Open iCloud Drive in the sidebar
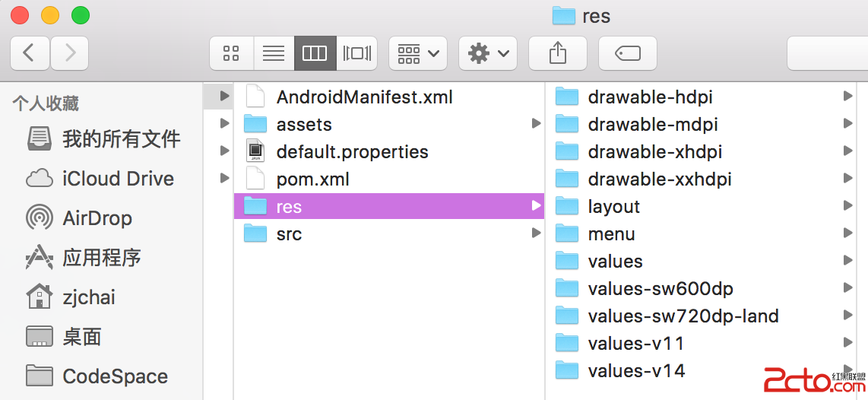 118,179
